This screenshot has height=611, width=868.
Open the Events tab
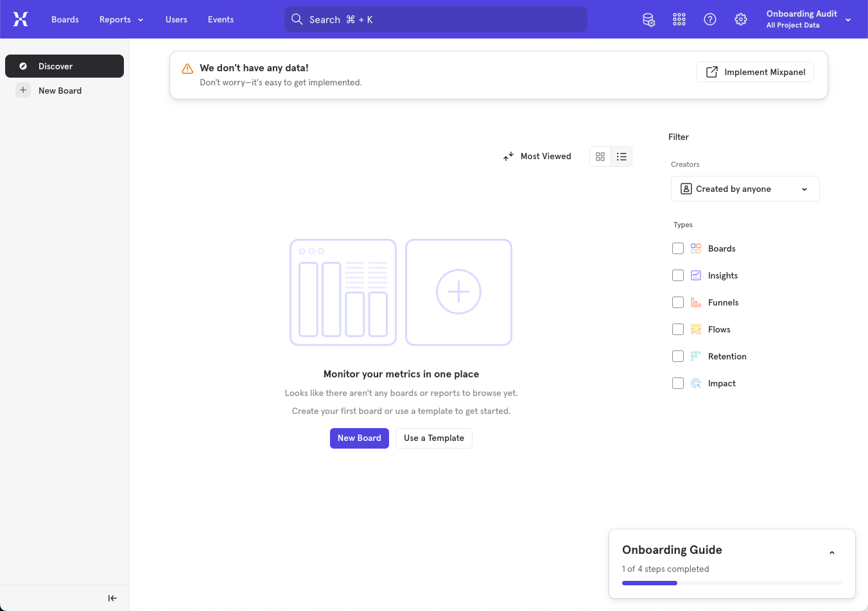220,19
